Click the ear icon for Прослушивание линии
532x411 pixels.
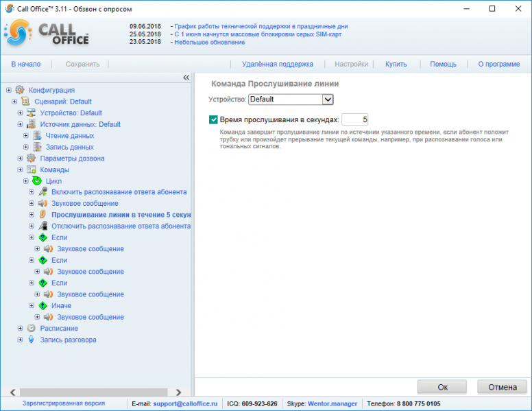click(x=43, y=214)
